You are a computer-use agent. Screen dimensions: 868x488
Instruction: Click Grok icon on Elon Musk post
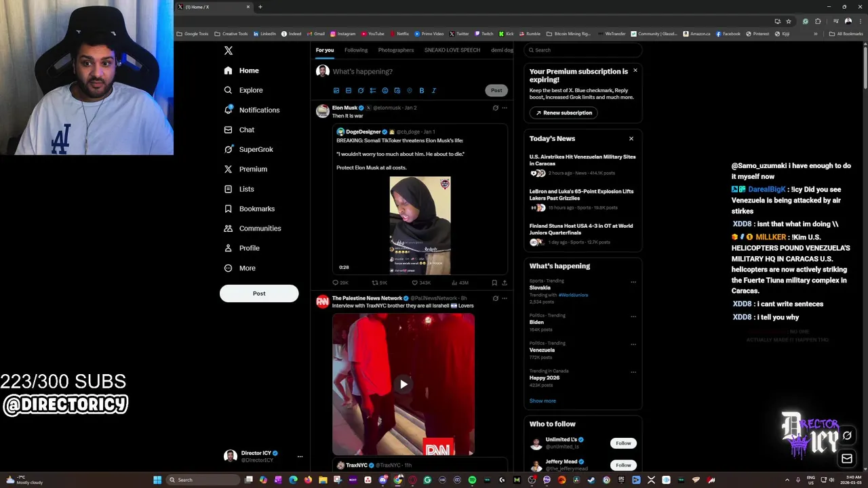pos(495,108)
